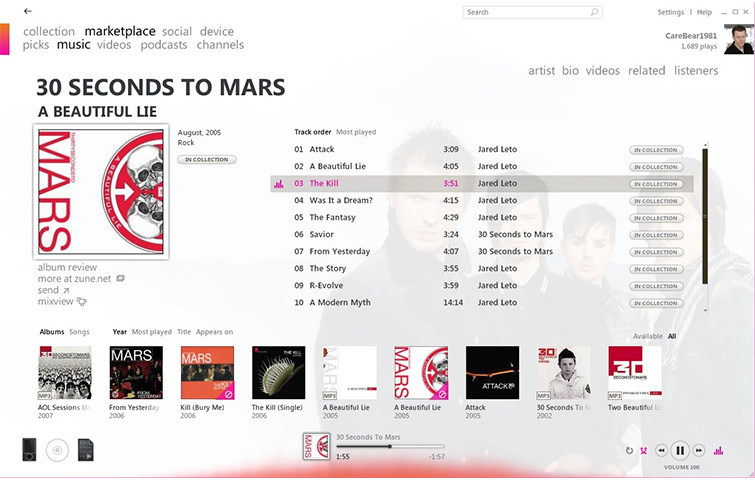Click the burn disc icon
The height and width of the screenshot is (480, 755).
(57, 450)
